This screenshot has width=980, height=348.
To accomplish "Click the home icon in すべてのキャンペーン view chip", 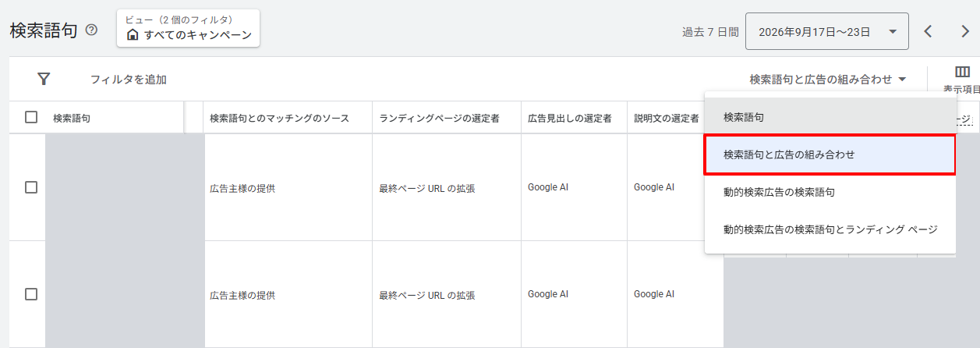I will [x=133, y=35].
